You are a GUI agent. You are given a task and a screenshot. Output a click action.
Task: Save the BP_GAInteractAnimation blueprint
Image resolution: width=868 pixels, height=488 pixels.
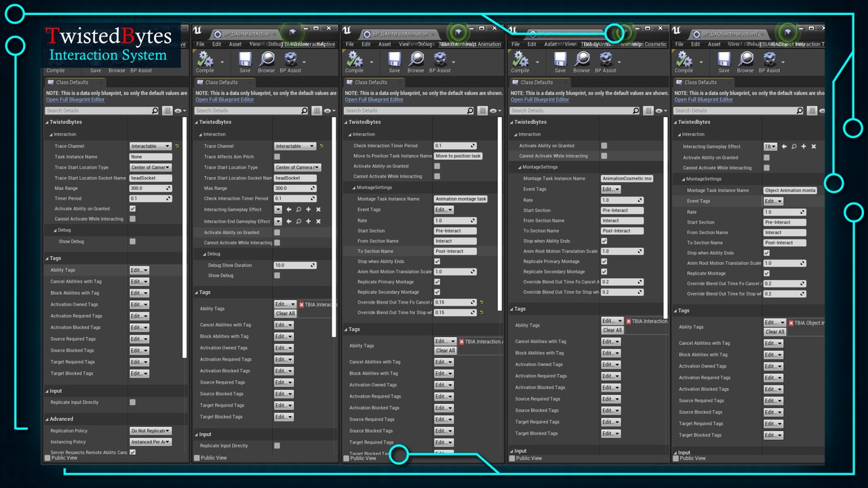[x=394, y=62]
